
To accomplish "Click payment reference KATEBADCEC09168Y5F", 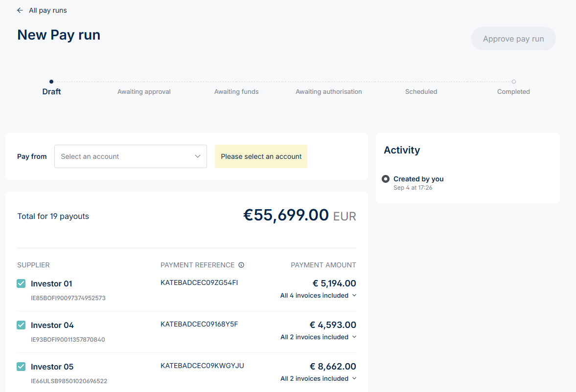I will (x=199, y=324).
